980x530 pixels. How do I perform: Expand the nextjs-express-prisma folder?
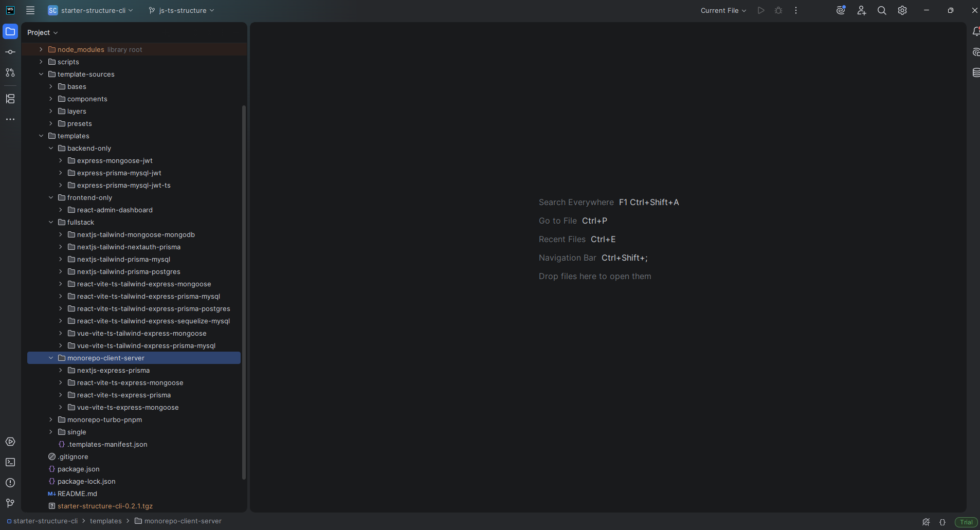coord(61,370)
